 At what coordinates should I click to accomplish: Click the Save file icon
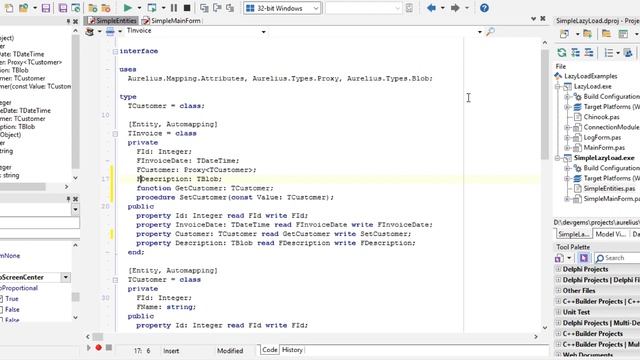[46, 8]
